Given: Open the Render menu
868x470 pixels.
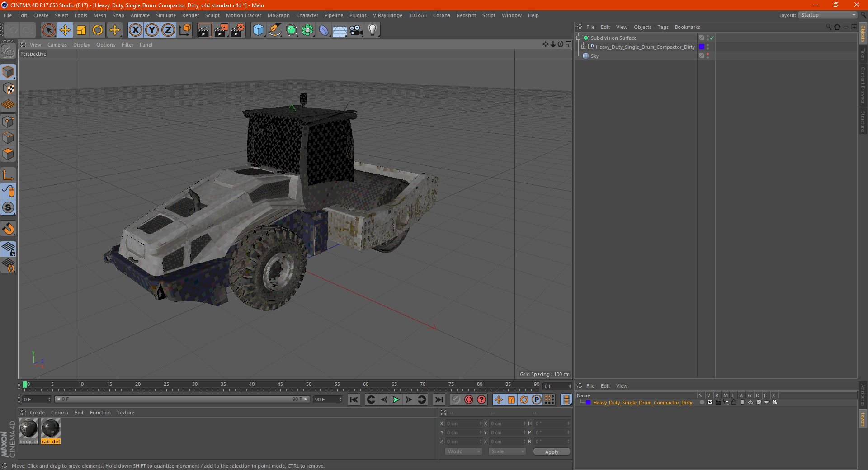Looking at the screenshot, I should [190, 15].
